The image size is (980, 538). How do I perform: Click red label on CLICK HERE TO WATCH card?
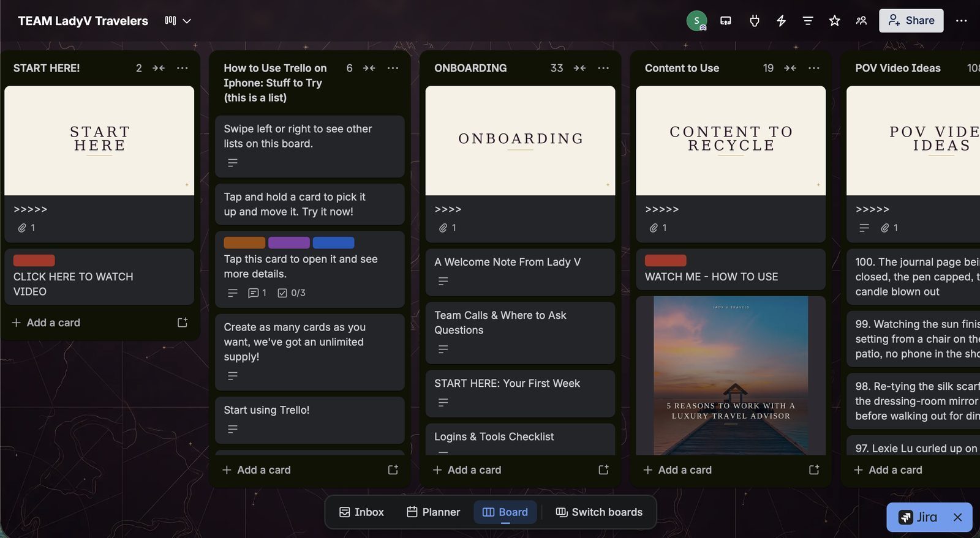click(34, 260)
